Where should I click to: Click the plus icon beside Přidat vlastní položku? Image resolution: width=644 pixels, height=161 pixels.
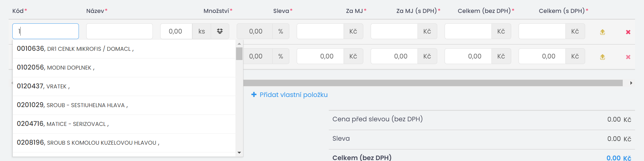(x=254, y=95)
